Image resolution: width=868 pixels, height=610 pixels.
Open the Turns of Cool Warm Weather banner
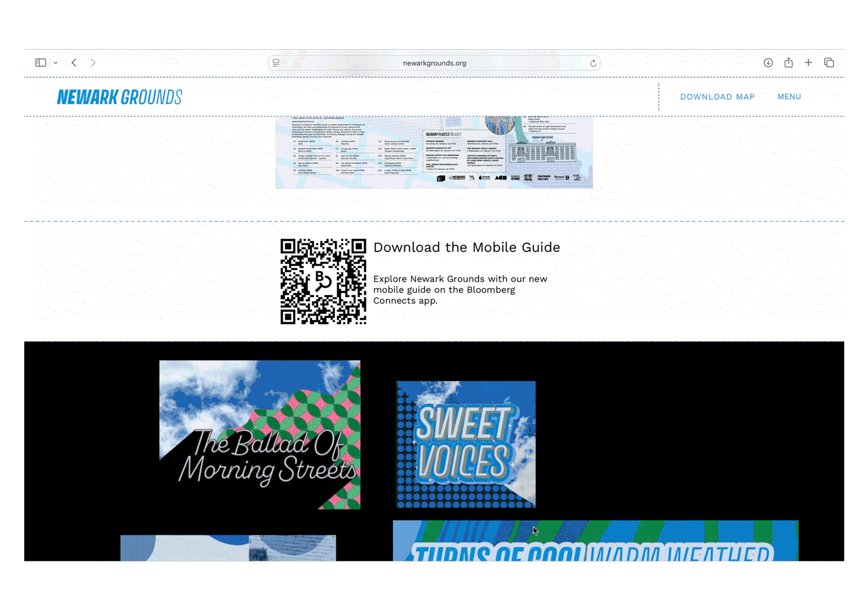(596, 541)
